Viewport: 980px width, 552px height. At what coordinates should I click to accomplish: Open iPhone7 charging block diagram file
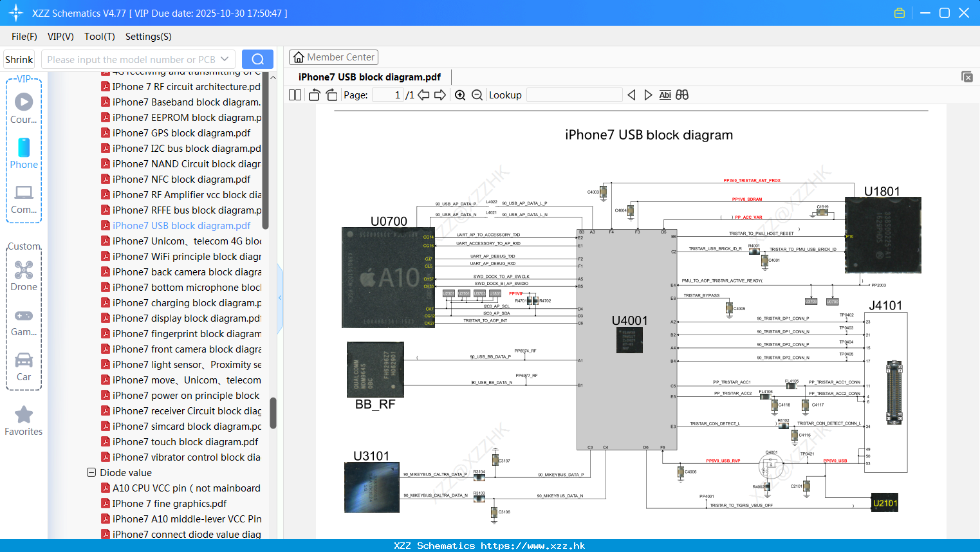(181, 303)
